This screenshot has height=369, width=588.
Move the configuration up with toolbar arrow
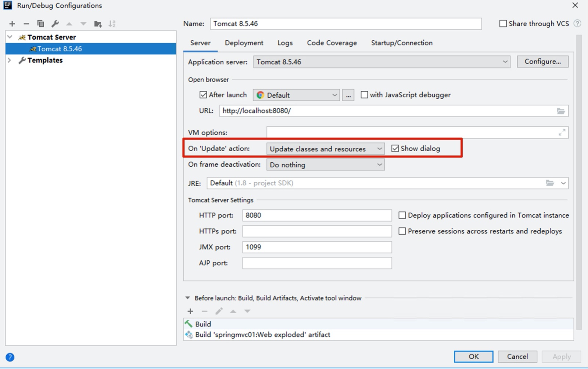[69, 24]
